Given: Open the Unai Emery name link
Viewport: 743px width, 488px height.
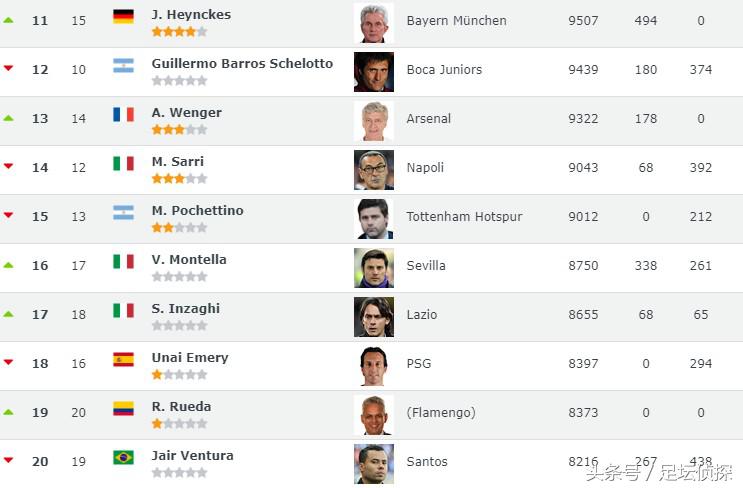Looking at the screenshot, I should [x=190, y=357].
